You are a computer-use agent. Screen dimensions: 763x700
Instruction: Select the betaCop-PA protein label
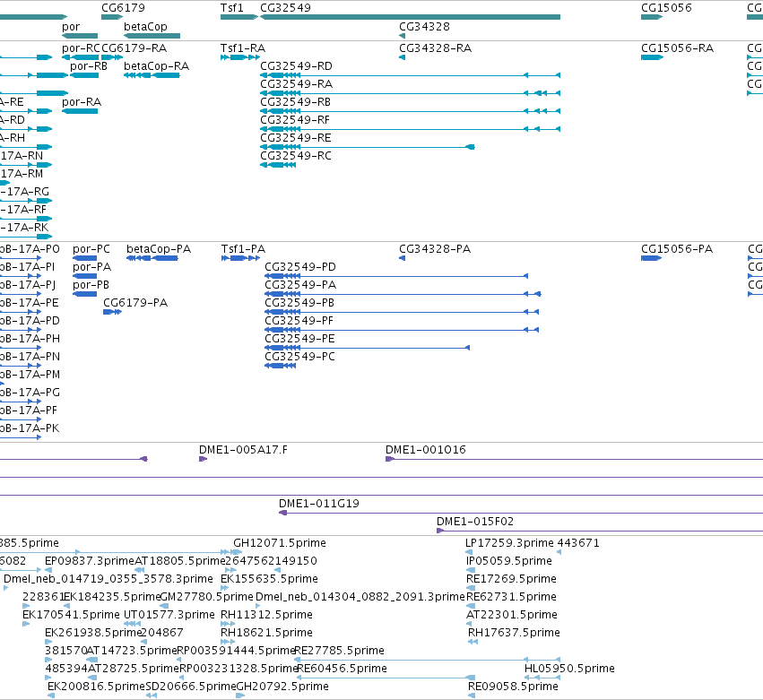coord(159,249)
